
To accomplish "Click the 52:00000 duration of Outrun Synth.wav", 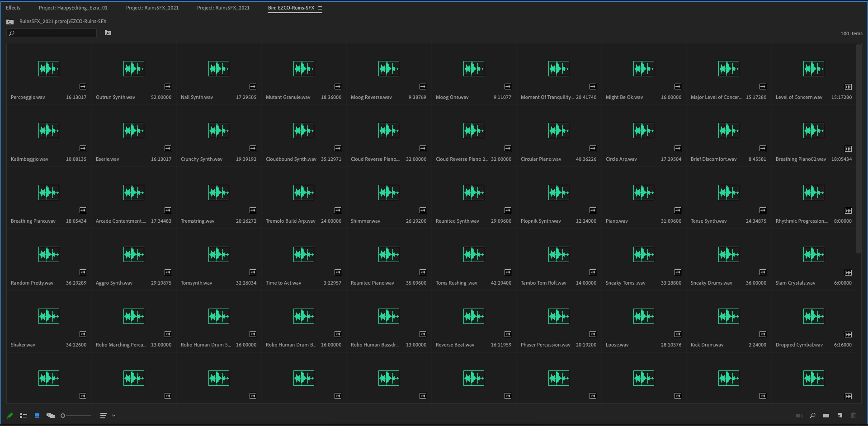I will (x=161, y=97).
